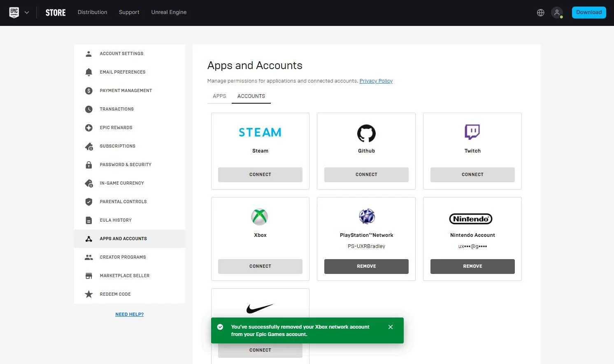Remove the PlayStation Network account
The height and width of the screenshot is (364, 614).
tap(366, 267)
